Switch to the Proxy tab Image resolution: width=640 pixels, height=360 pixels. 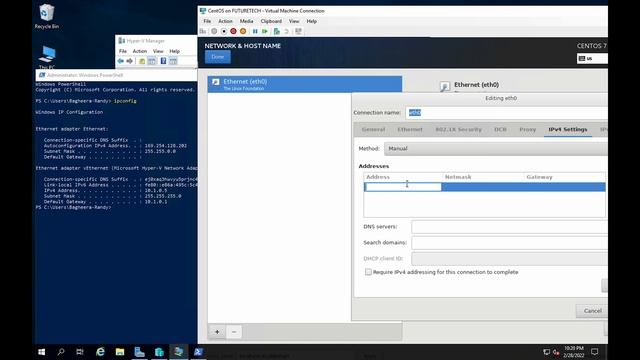tap(527, 129)
